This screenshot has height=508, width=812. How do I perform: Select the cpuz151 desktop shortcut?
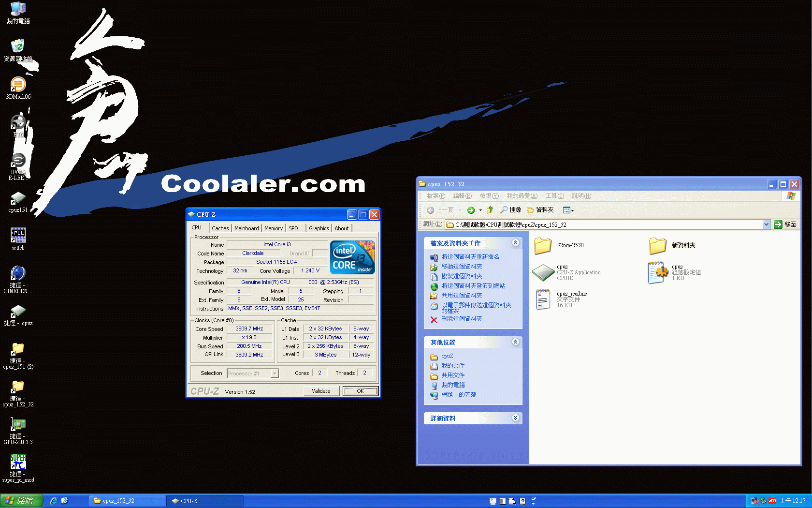tap(18, 202)
